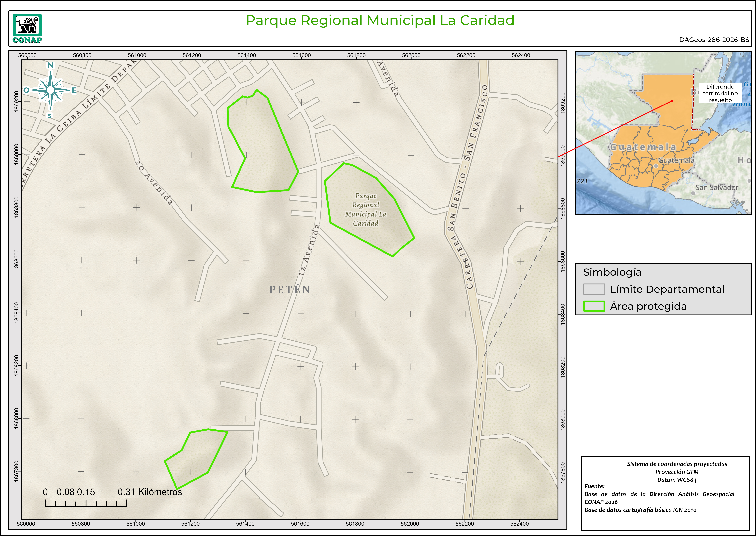Screen dimensions: 756x536
Task: Click the red location dot in inset map
Action: [672, 101]
